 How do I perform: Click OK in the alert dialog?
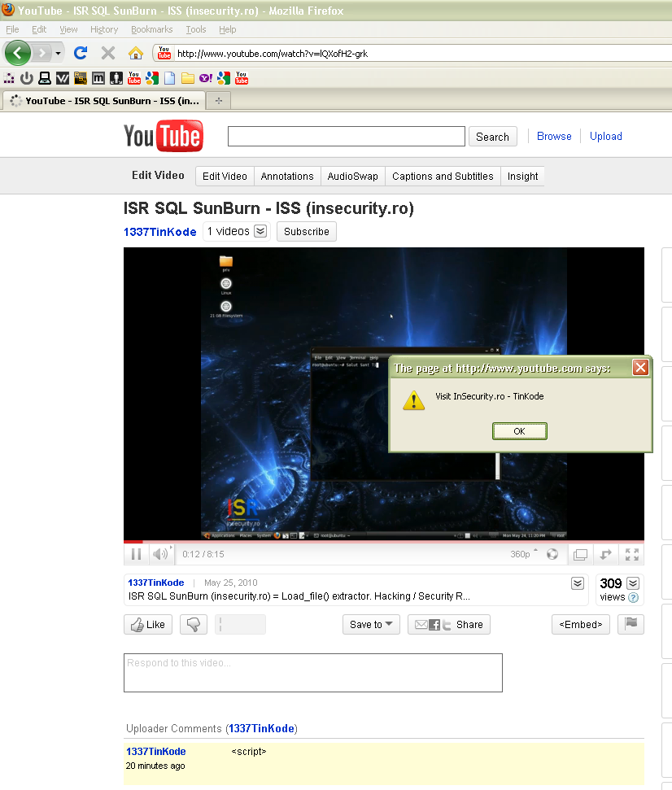pos(519,431)
